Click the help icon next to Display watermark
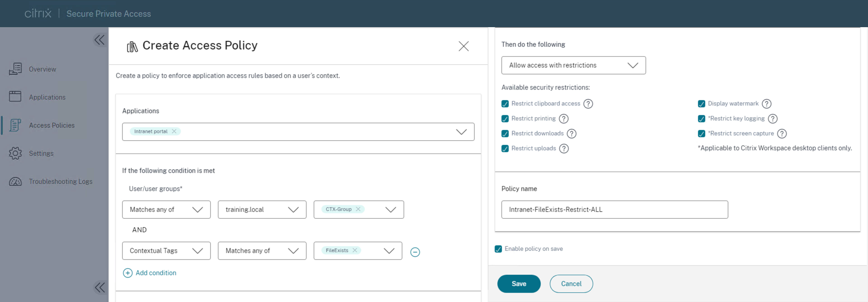This screenshot has height=302, width=868. click(x=766, y=104)
